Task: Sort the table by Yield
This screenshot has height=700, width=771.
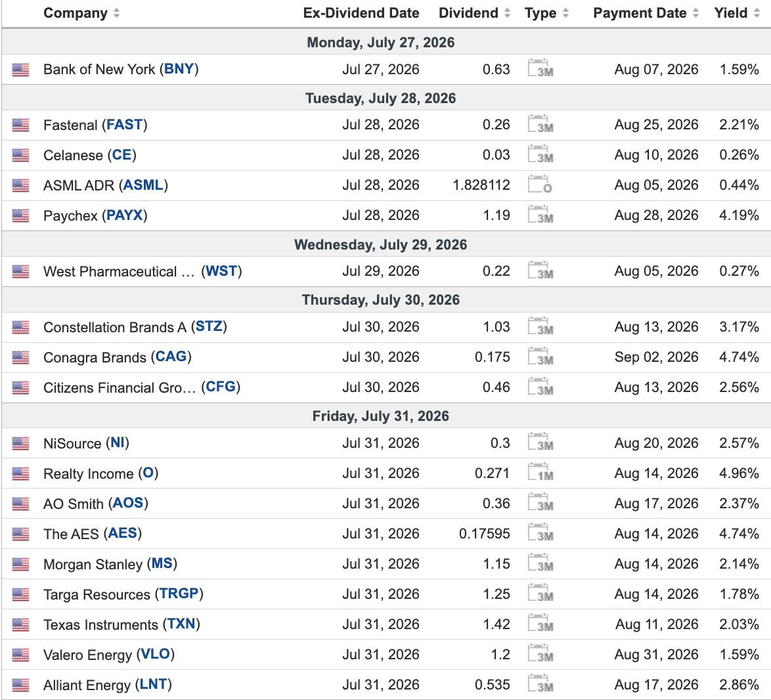Action: [x=737, y=12]
